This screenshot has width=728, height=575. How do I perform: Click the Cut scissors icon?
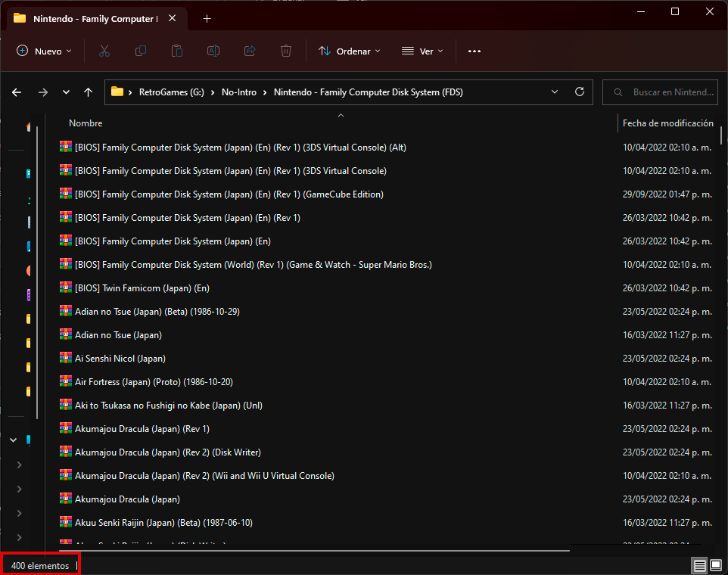[x=104, y=51]
